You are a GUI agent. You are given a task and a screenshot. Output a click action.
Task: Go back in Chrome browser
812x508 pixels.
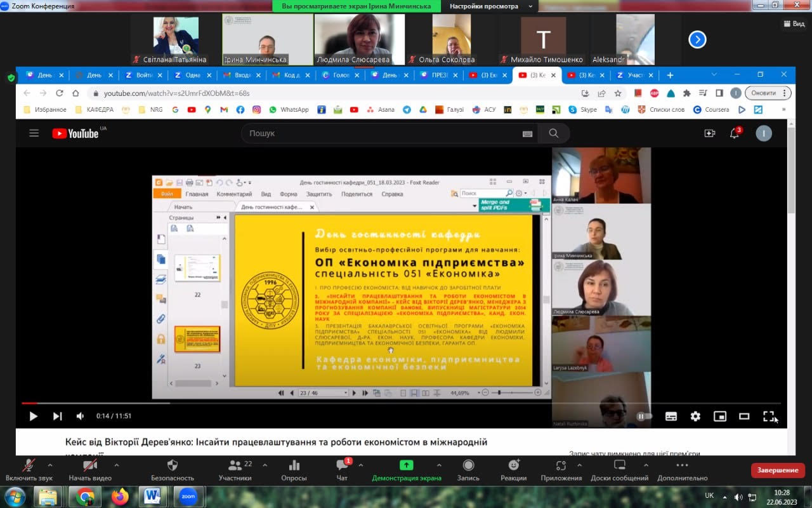[x=27, y=93]
